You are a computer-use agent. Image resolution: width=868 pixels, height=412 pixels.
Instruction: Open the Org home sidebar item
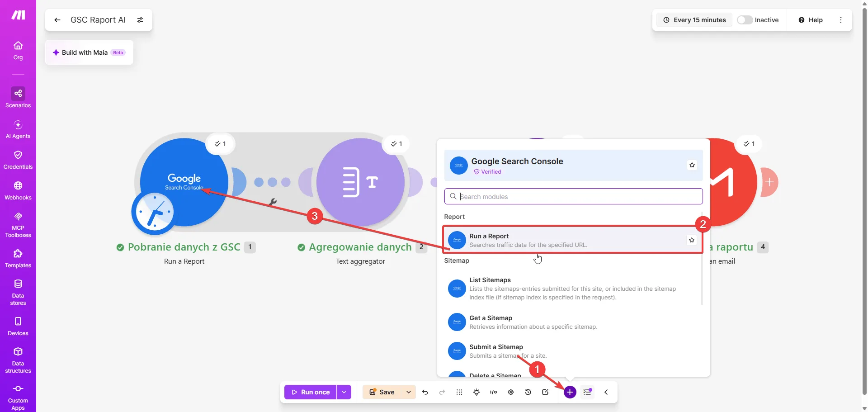coord(18,51)
